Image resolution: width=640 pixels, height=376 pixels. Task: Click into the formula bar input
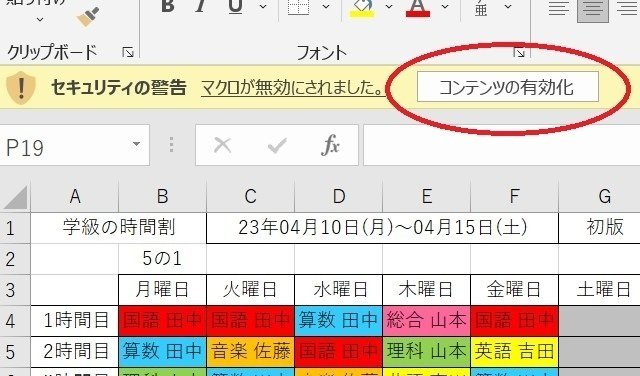(x=502, y=145)
